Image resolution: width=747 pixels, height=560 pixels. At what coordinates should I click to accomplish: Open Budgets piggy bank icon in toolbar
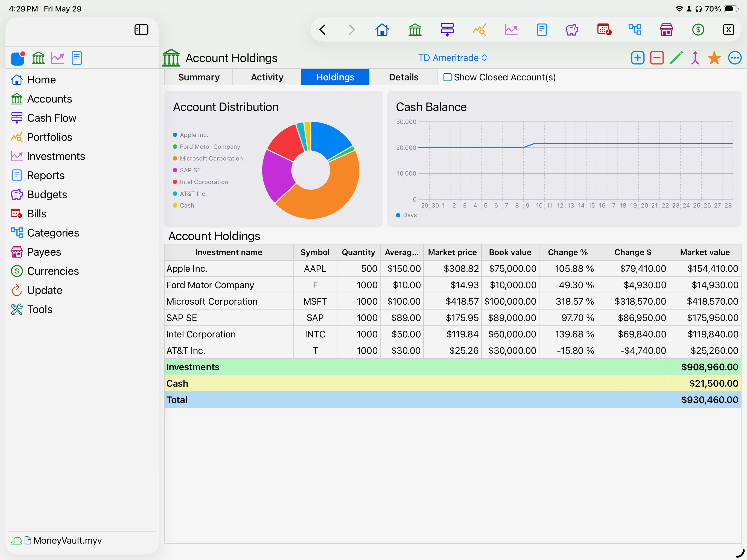pos(572,30)
